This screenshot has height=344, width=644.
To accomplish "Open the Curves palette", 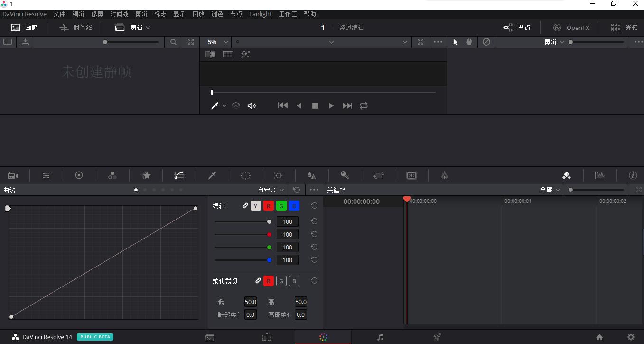I will click(179, 175).
